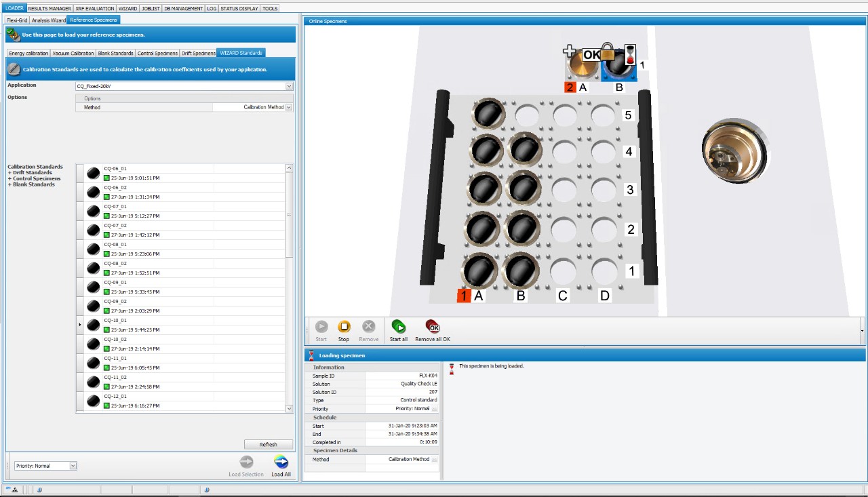
Task: Select the specimen cup at tray position B1
Action: tap(521, 270)
